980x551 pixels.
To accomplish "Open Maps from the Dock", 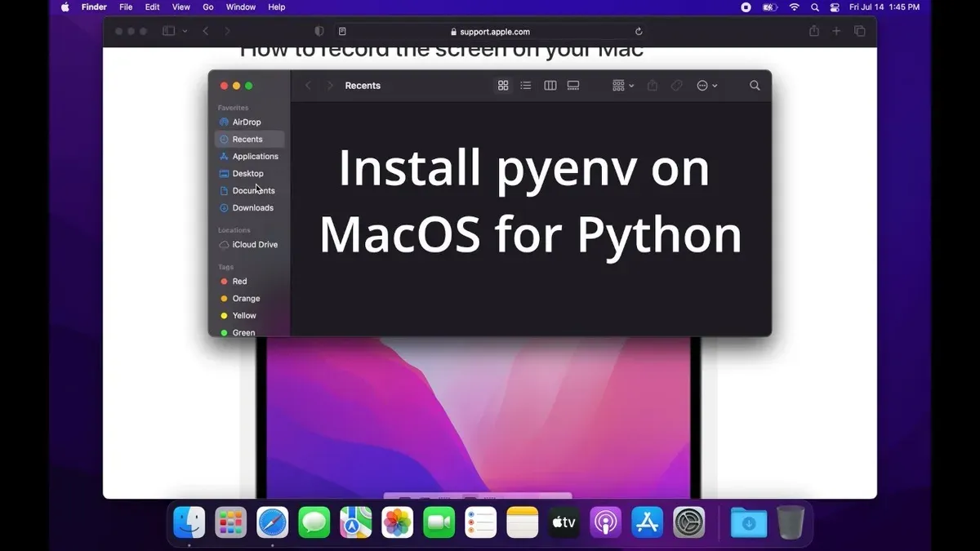I will click(x=356, y=522).
